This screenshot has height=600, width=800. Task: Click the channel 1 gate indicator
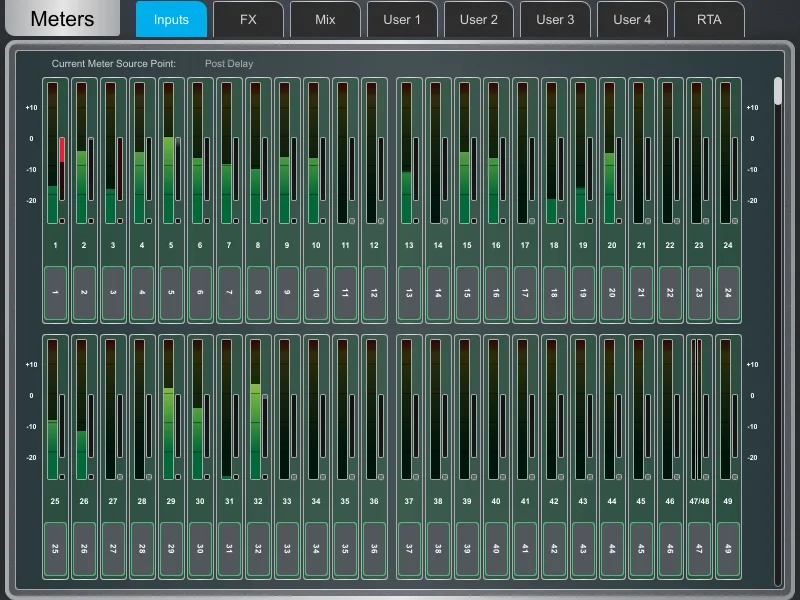[62, 221]
